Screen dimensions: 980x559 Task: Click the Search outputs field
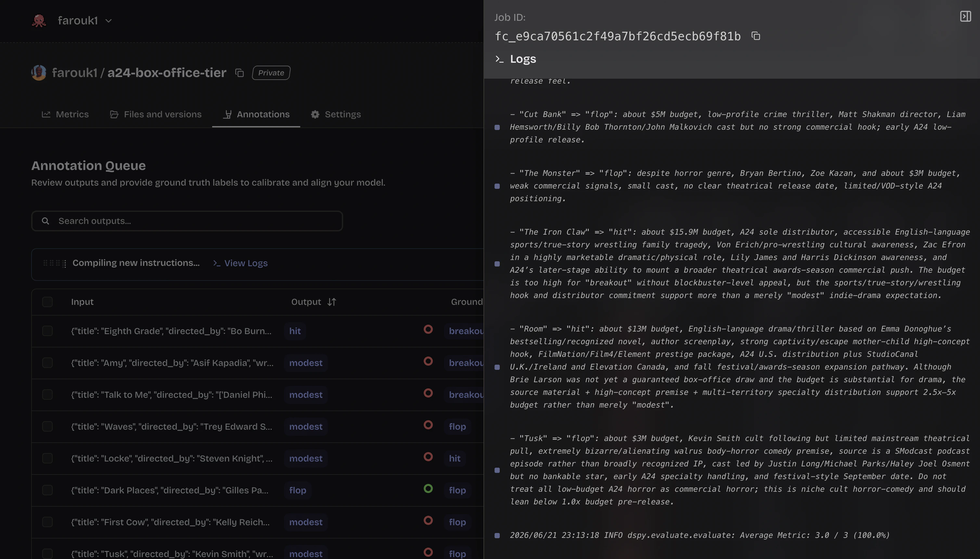(187, 221)
